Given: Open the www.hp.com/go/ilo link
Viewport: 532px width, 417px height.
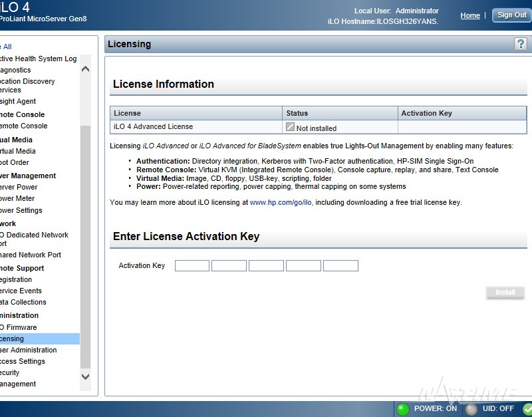Looking at the screenshot, I should [280, 203].
